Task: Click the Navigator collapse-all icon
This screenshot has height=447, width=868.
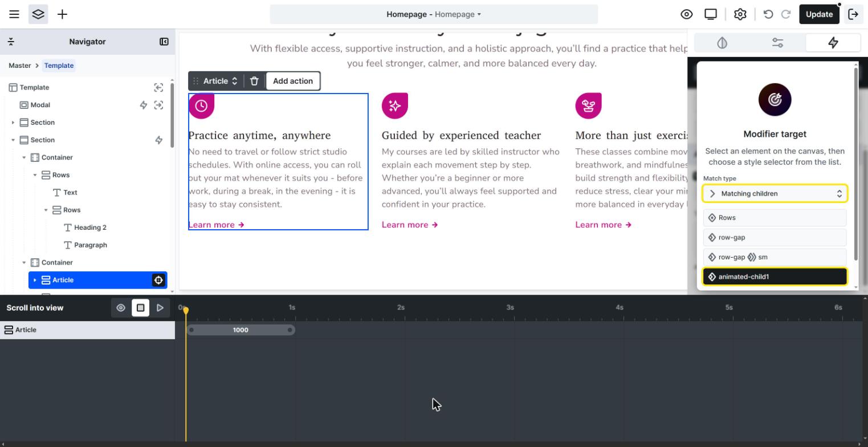Action: 11,42
